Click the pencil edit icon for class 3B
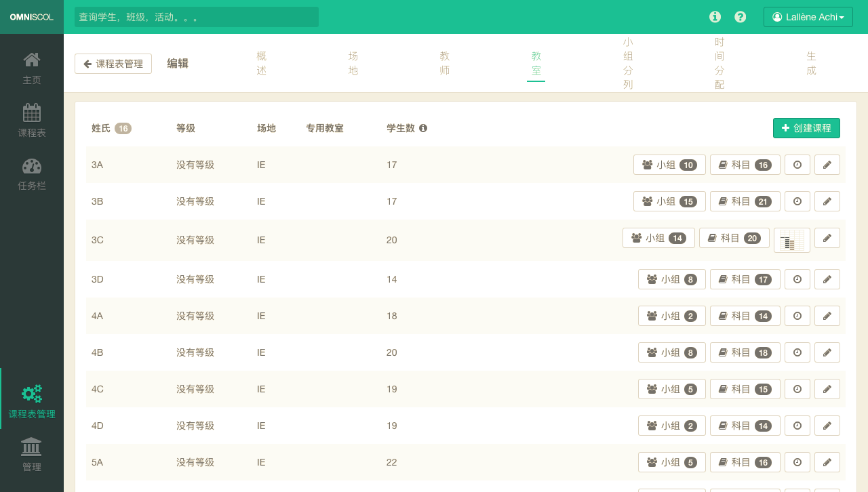The width and height of the screenshot is (868, 492). tap(827, 201)
